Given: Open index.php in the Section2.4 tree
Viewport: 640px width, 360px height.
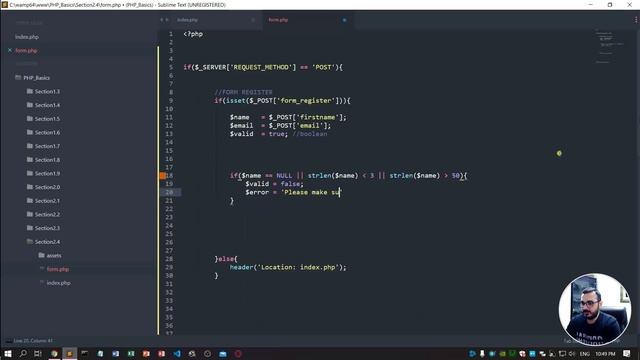Looking at the screenshot, I should pyautogui.click(x=58, y=282).
